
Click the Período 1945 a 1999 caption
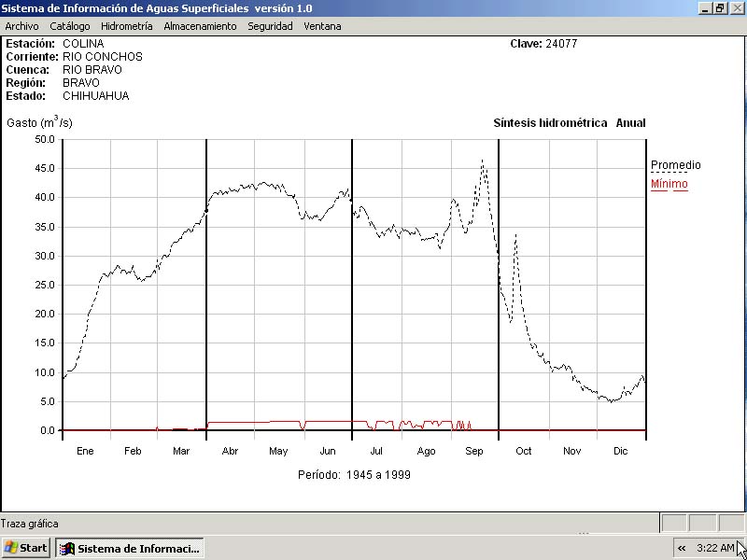[x=354, y=474]
